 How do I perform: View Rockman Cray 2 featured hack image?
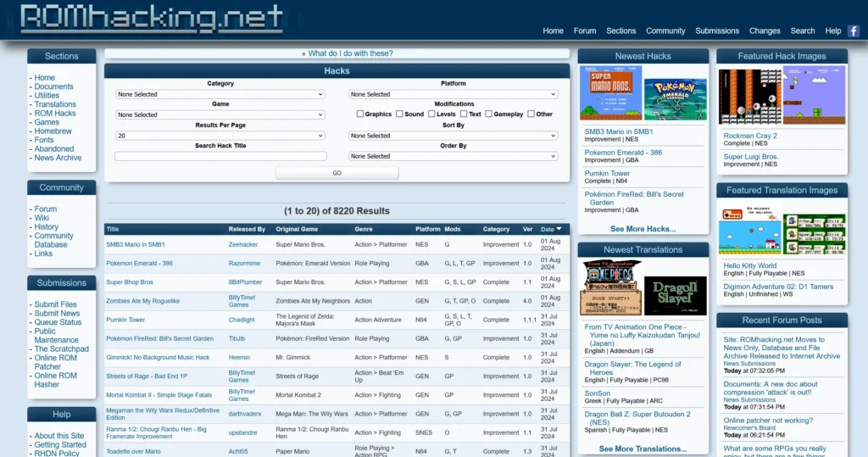point(750,96)
